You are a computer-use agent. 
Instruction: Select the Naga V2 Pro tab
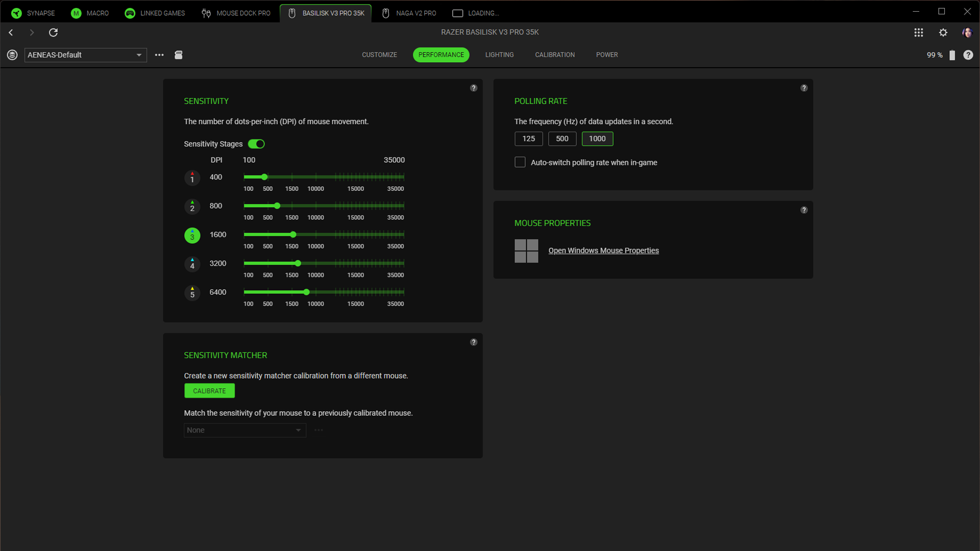[x=409, y=13]
